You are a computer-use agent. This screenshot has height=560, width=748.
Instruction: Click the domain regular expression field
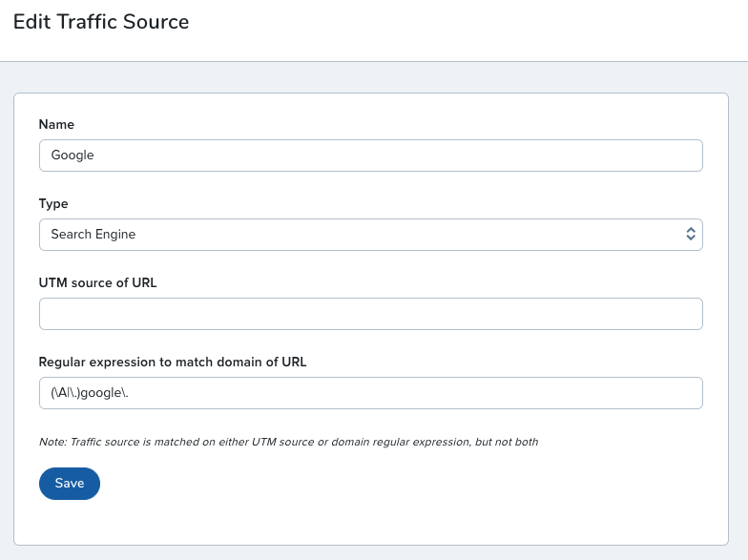370,393
